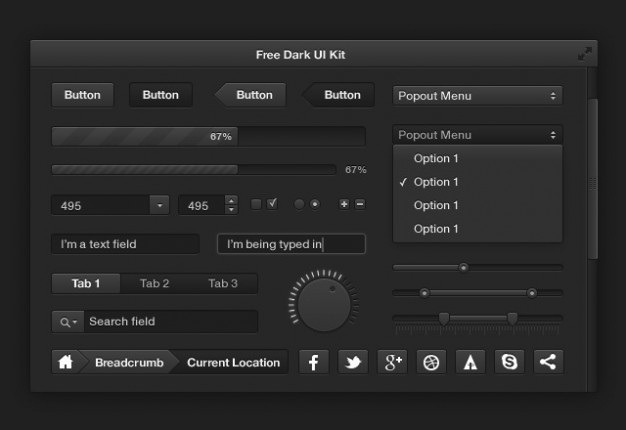Click the light arrow-shaped Button

251,95
